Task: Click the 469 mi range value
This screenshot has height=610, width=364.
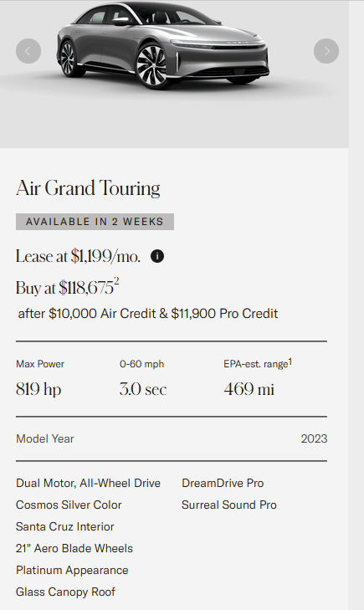Action: coord(249,389)
